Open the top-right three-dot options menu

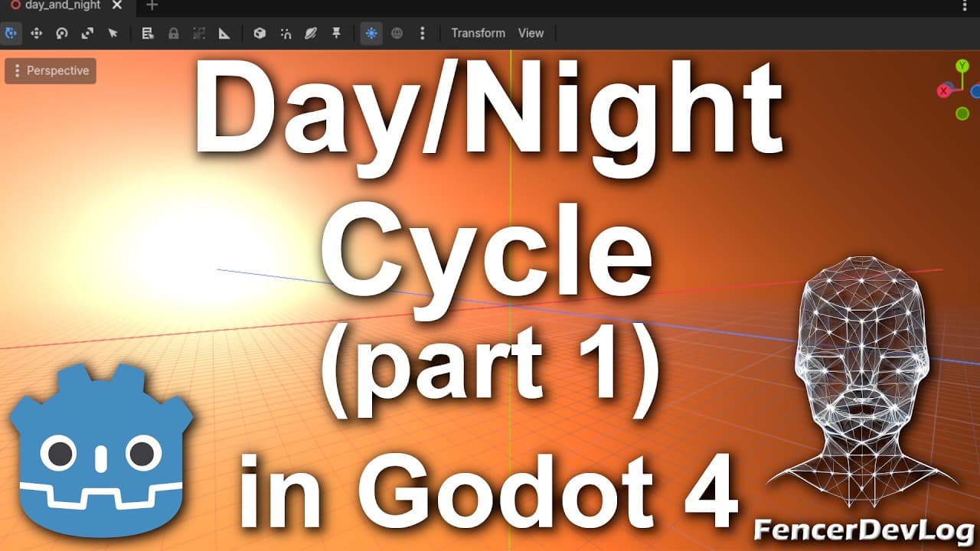tap(965, 5)
